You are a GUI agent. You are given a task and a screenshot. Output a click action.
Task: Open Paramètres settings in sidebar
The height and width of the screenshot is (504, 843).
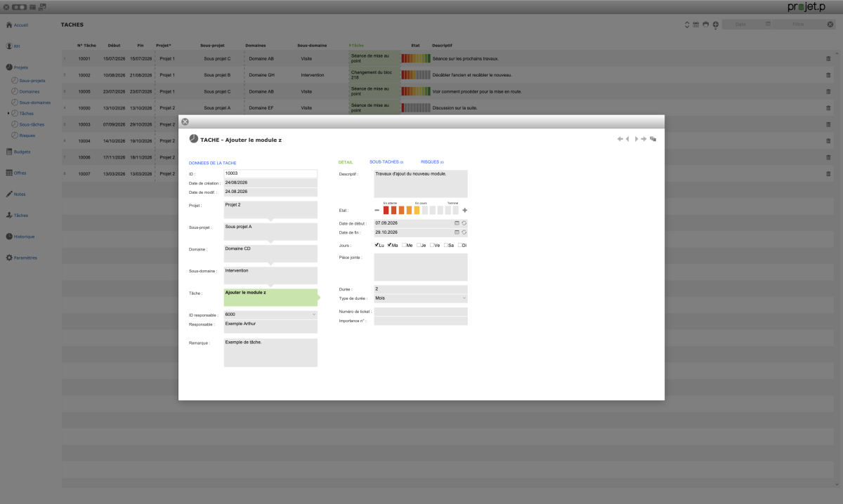click(x=22, y=258)
